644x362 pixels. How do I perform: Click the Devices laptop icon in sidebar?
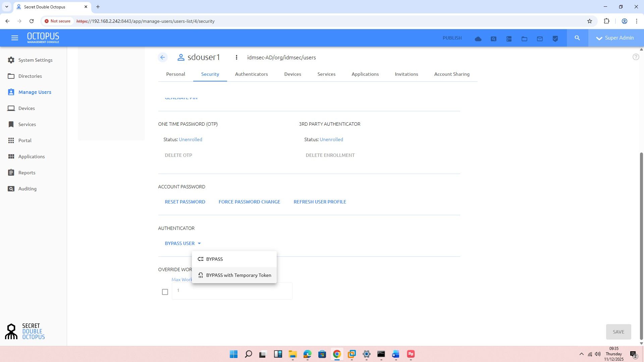(x=11, y=108)
